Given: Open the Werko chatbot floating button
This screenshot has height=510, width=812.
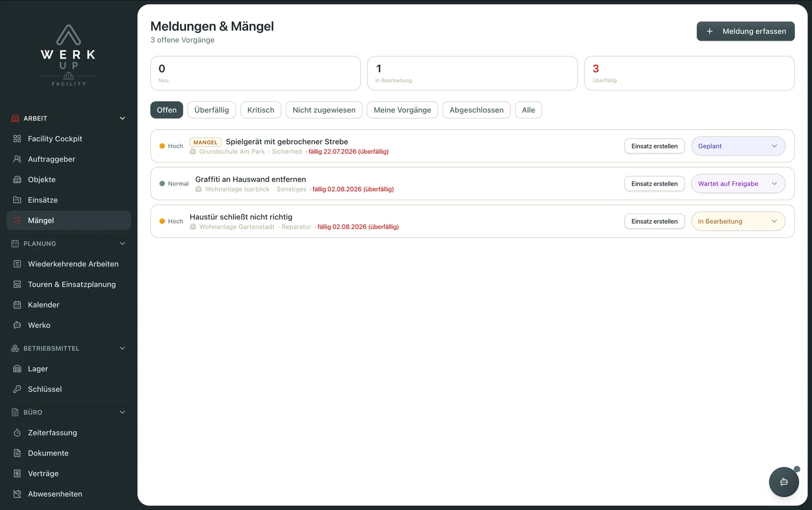Looking at the screenshot, I should tap(784, 482).
